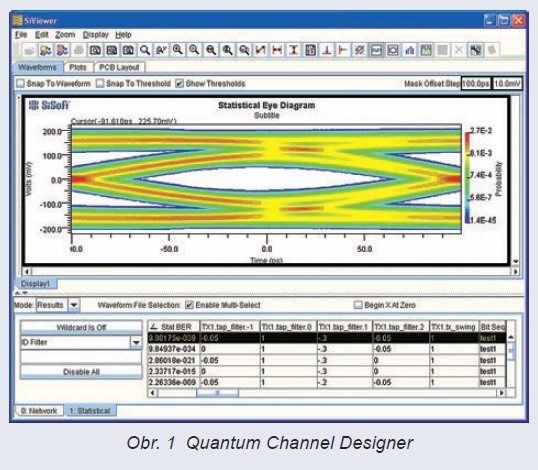Click the results table right scroll arrow
Image resolution: width=538 pixels, height=470 pixels.
(x=502, y=393)
